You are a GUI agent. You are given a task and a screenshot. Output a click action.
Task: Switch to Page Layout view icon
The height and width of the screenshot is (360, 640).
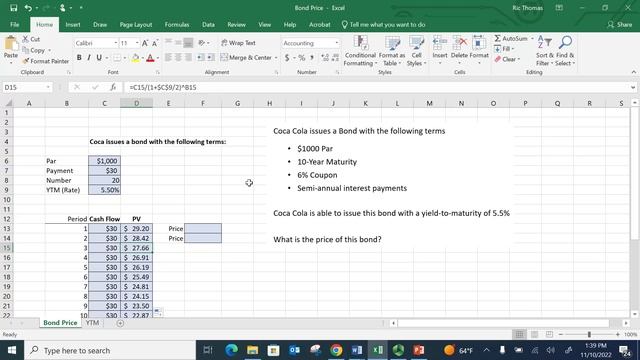point(534,334)
